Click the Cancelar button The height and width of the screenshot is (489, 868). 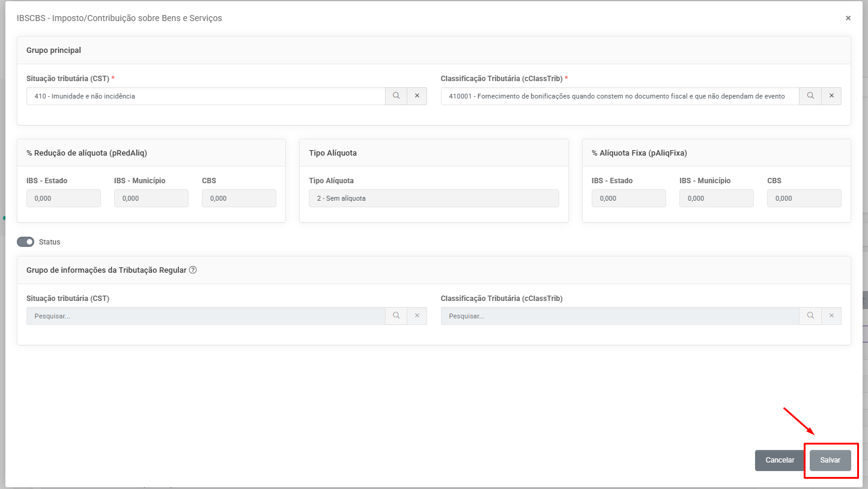tap(780, 460)
